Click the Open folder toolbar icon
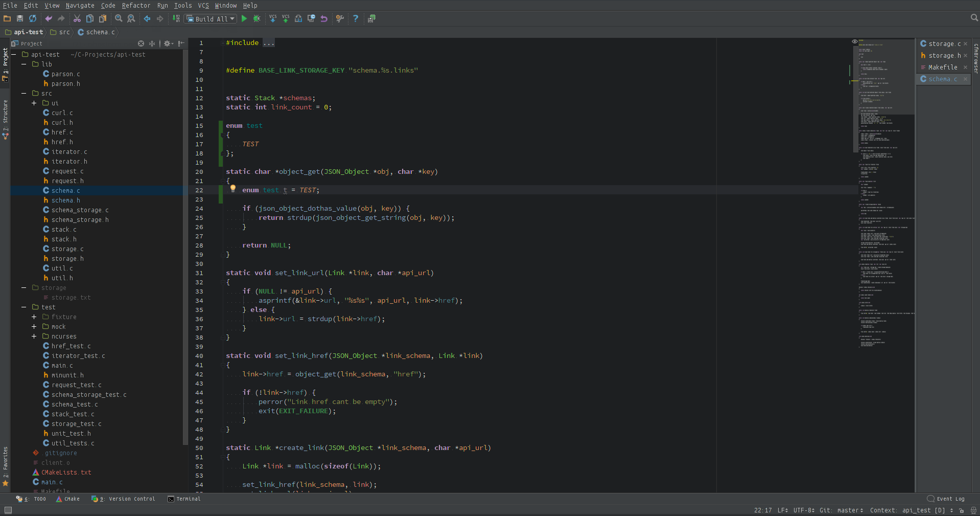This screenshot has height=516, width=980. tap(7, 18)
